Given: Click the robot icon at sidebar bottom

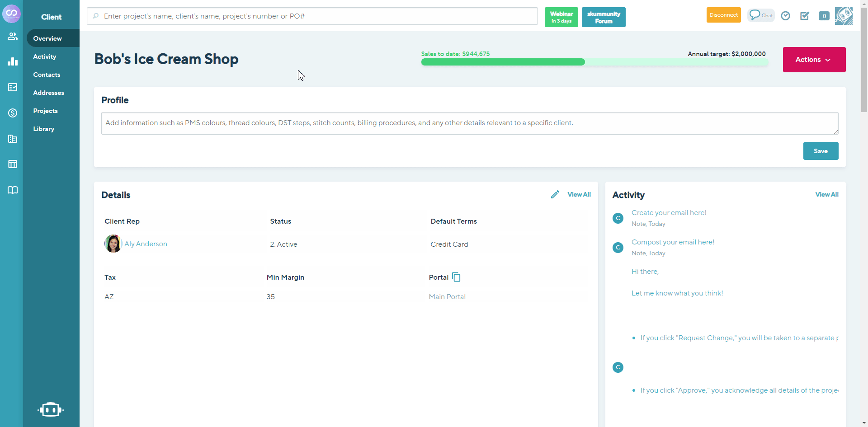Looking at the screenshot, I should pos(51,409).
